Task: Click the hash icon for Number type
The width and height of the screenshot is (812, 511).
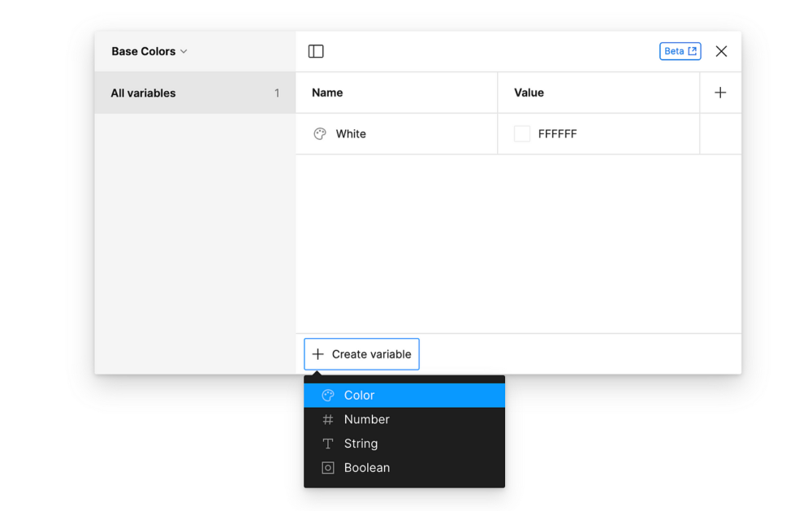Action: (328, 420)
